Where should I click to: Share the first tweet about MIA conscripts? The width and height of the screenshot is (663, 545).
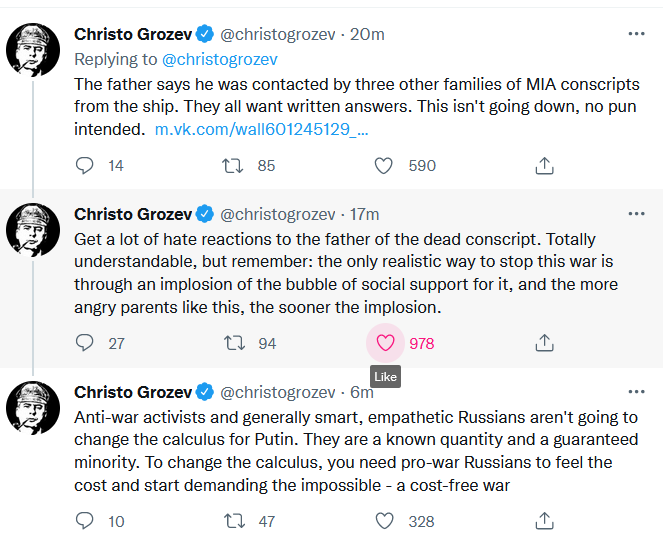544,166
